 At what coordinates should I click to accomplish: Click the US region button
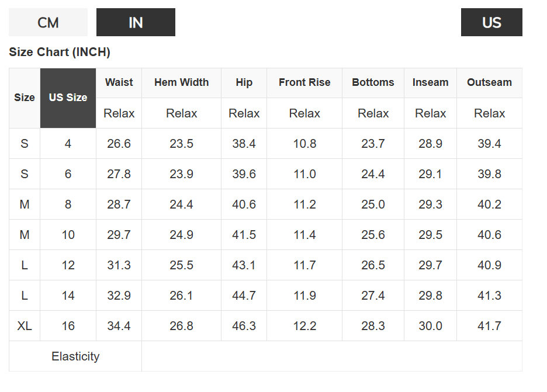491,22
